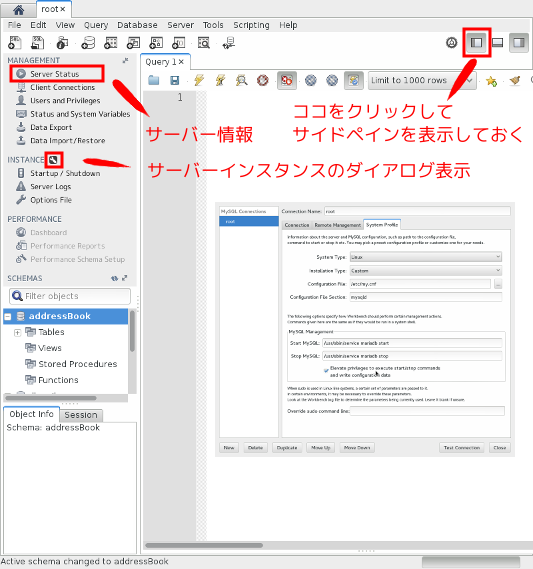This screenshot has height=569, width=533.
Task: Open the Server menu
Action: point(180,25)
